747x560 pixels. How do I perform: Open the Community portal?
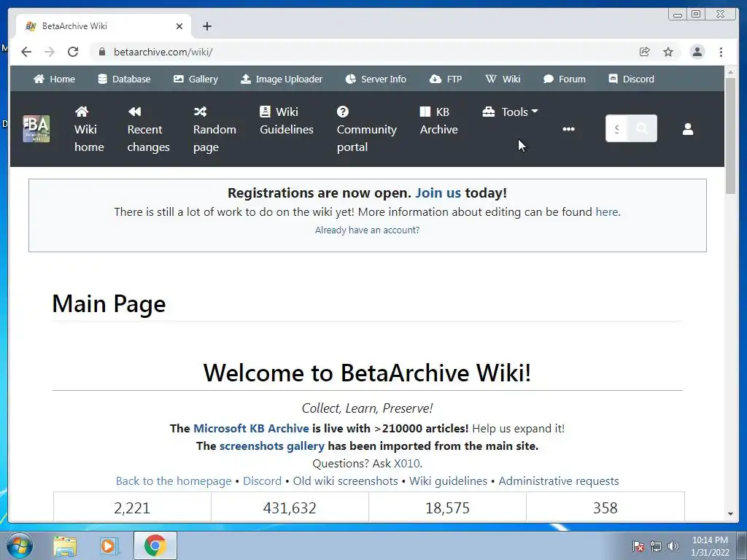tap(366, 129)
